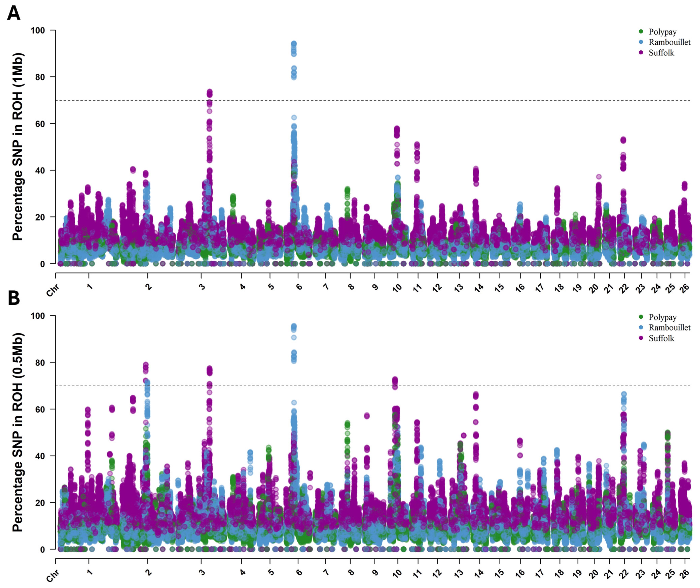Click the Suffolk peak near 80 on chromosome 2, panel B
The height and width of the screenshot is (588, 700).
tap(146, 368)
